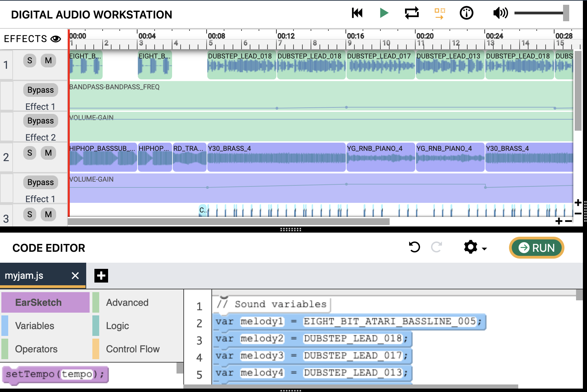The width and height of the screenshot is (587, 392).
Task: Bypass Effect 1 on track 1
Action: pos(41,90)
